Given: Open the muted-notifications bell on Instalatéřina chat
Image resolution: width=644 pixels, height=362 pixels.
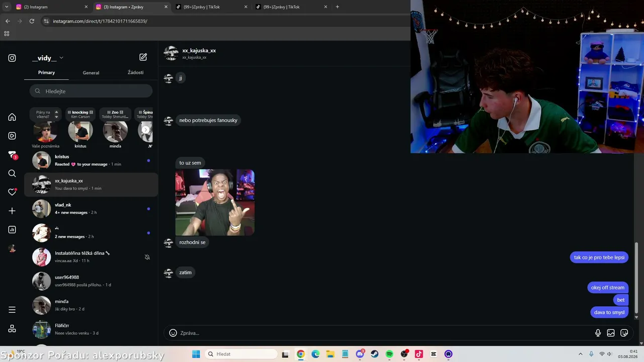Looking at the screenshot, I should 147,257.
